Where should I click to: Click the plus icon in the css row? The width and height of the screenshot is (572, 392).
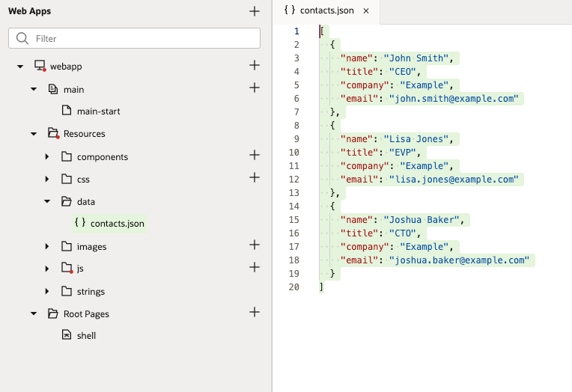click(255, 177)
